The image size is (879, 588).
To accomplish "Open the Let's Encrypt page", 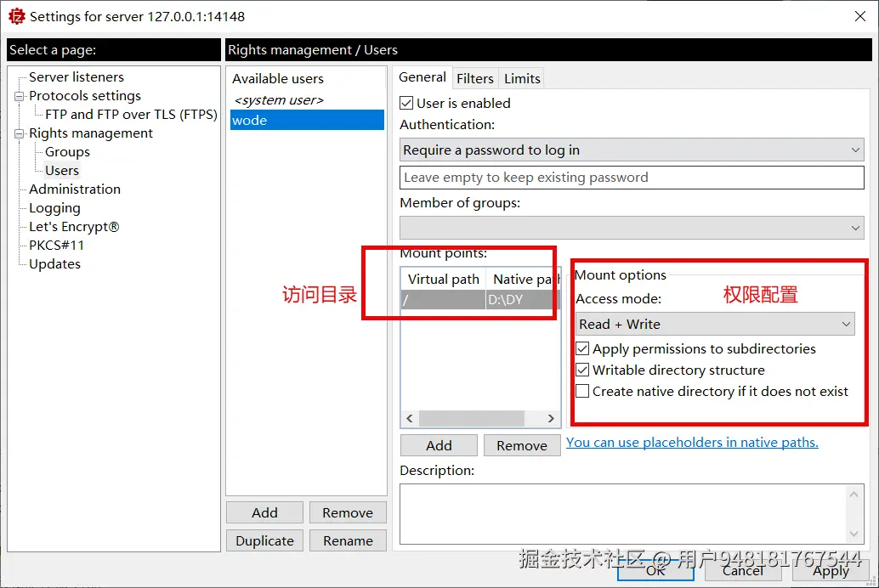I will (74, 227).
